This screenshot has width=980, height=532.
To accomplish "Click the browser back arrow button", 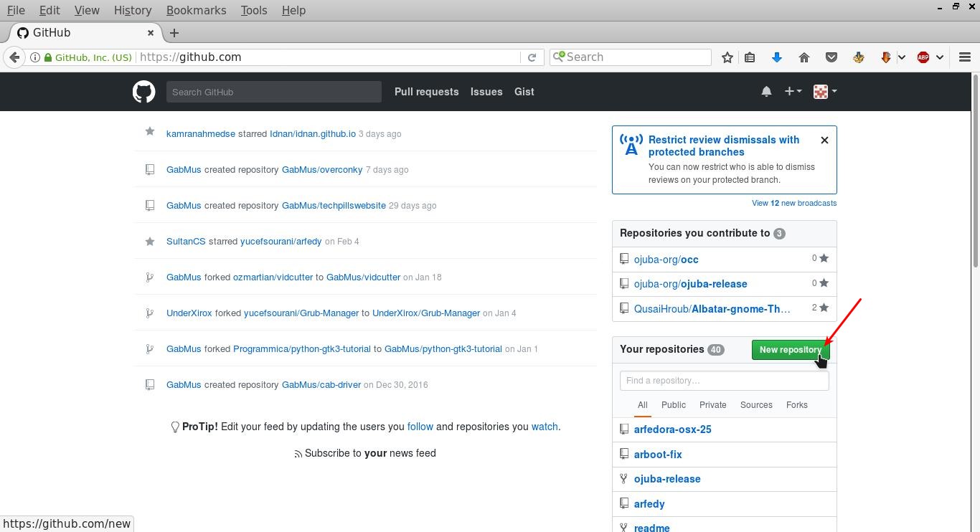I will (x=14, y=57).
